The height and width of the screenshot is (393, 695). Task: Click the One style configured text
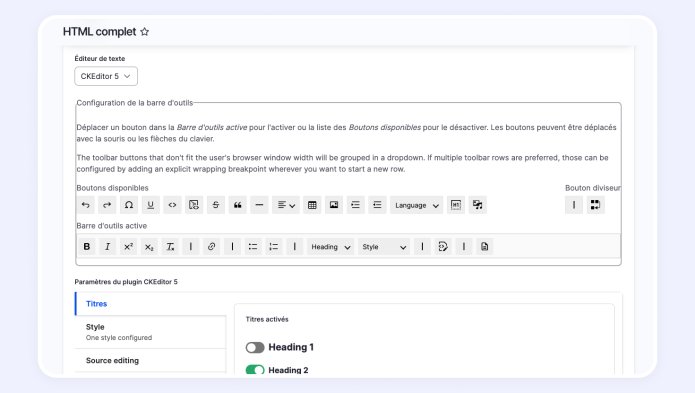pos(119,338)
